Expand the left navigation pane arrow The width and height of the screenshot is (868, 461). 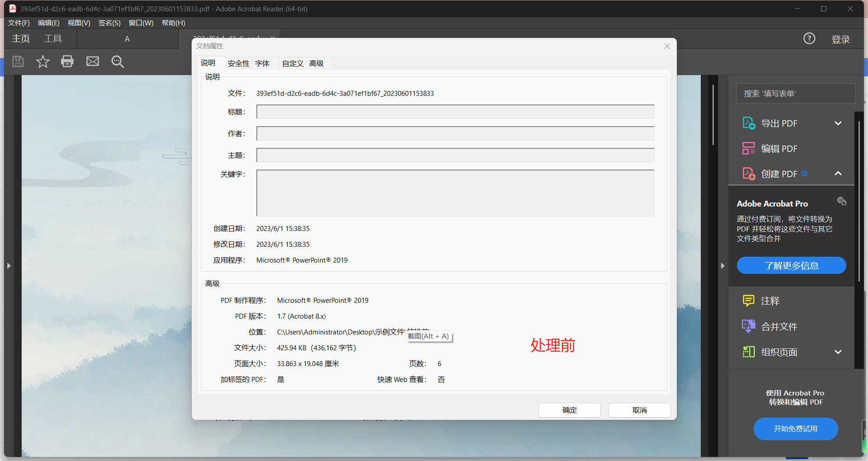tap(9, 266)
